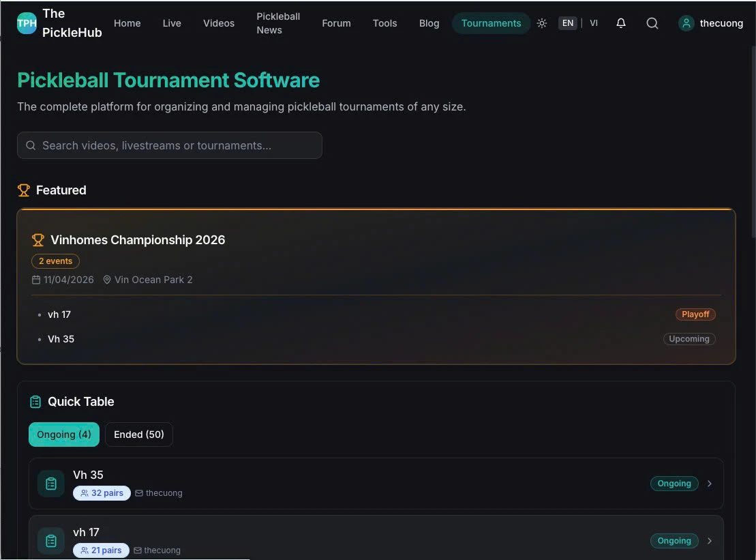This screenshot has width=756, height=560.
Task: Click the search videos input field
Action: 169,145
